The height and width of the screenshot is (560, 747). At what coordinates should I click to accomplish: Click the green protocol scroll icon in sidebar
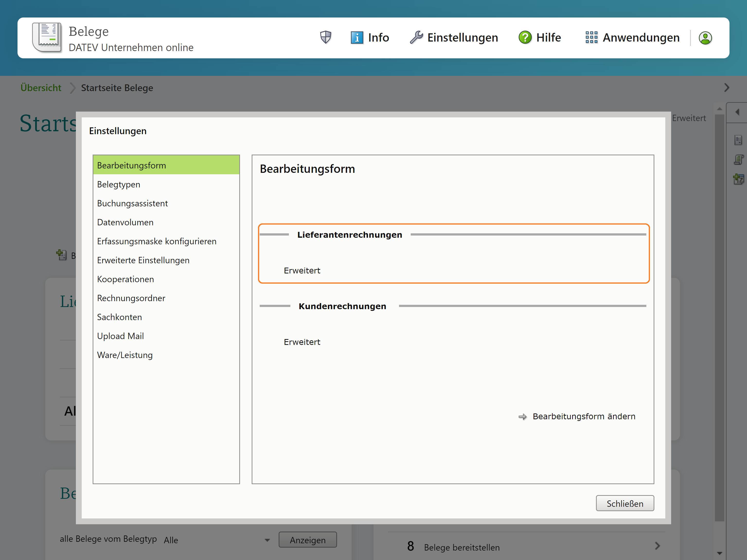point(739,160)
